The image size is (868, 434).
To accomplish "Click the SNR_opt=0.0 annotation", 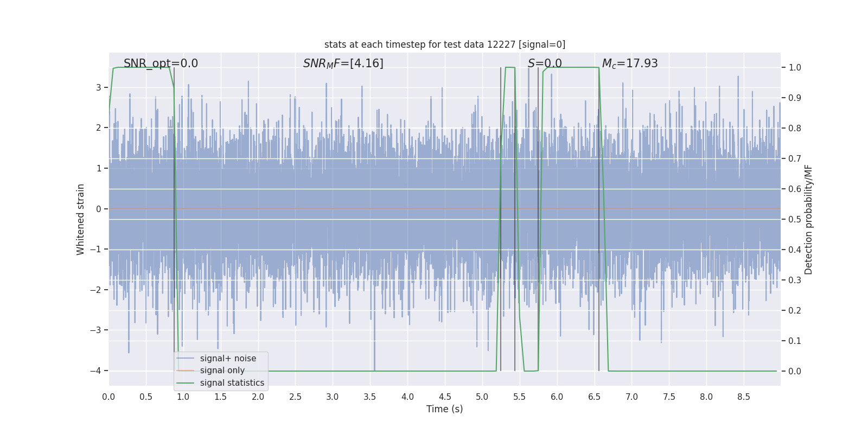I will click(161, 63).
